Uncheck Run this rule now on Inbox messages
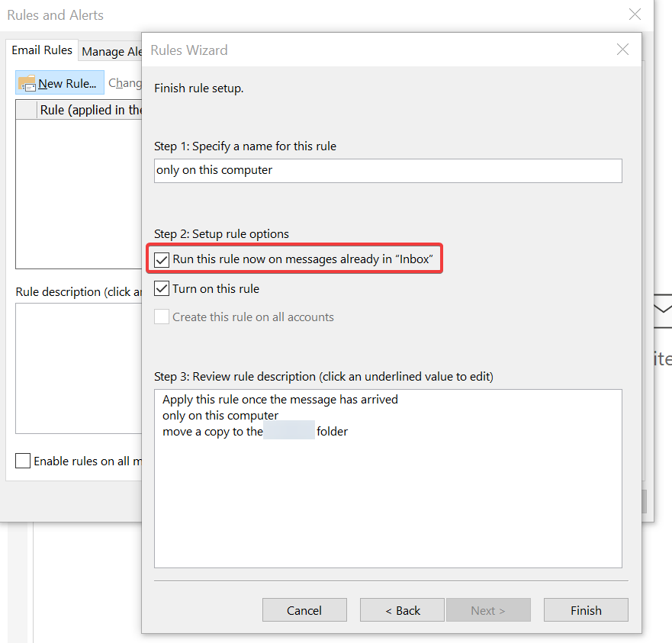This screenshot has height=643, width=672. click(162, 260)
